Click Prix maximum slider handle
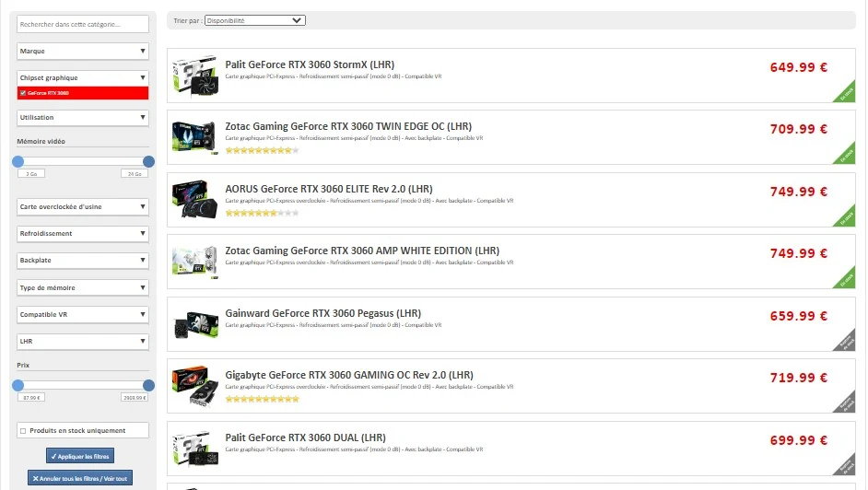 click(x=148, y=386)
